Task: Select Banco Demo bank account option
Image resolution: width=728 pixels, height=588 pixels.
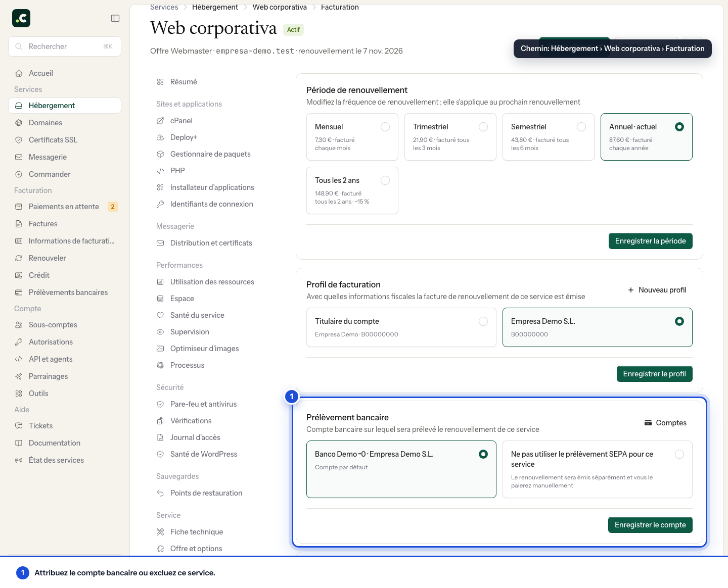Action: pos(401,469)
